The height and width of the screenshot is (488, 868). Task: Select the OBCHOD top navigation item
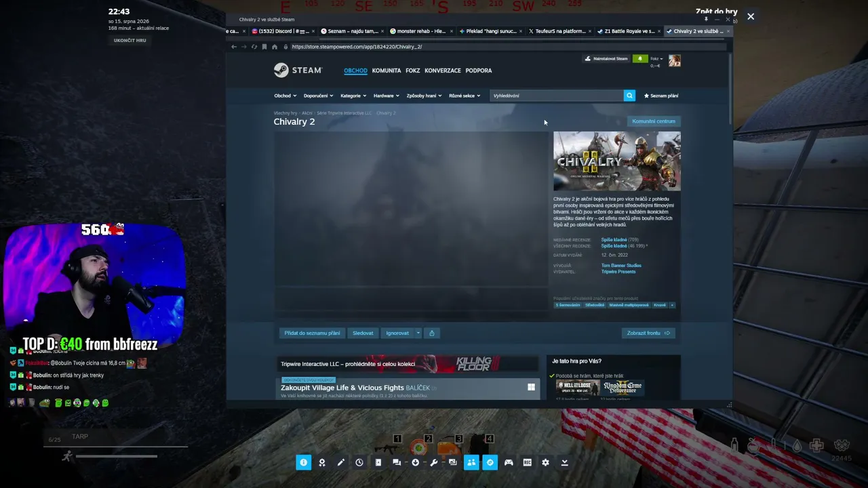[x=355, y=70]
